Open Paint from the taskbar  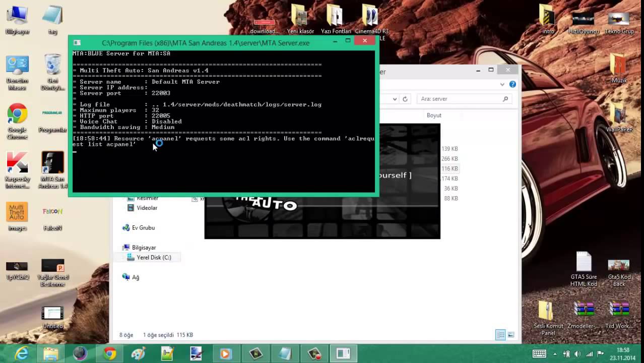click(x=138, y=353)
